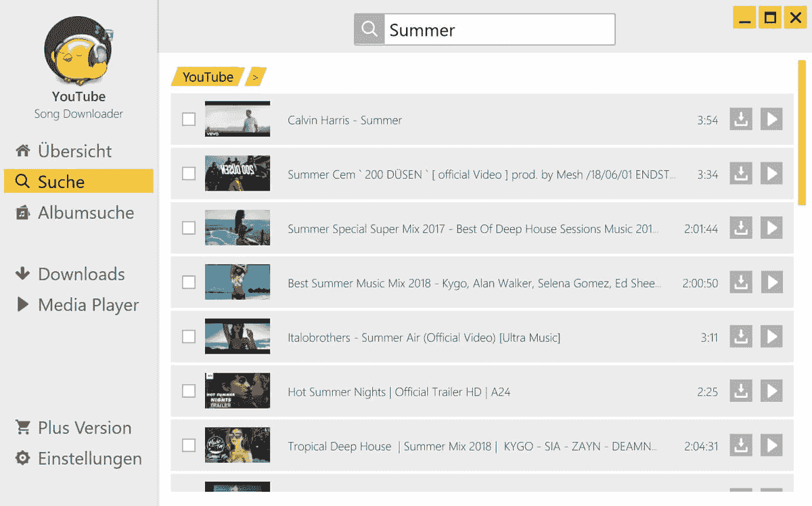
Task: Play Italobrothers - Summer Air
Action: click(x=771, y=336)
